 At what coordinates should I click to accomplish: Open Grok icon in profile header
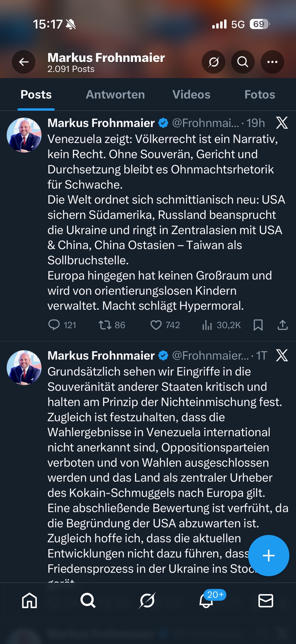click(214, 62)
